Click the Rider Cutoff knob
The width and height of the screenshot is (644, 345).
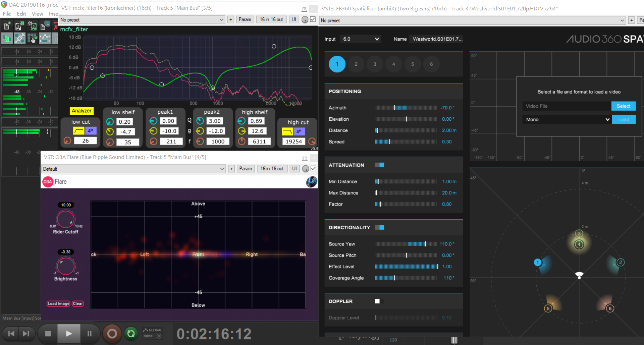[x=66, y=220]
